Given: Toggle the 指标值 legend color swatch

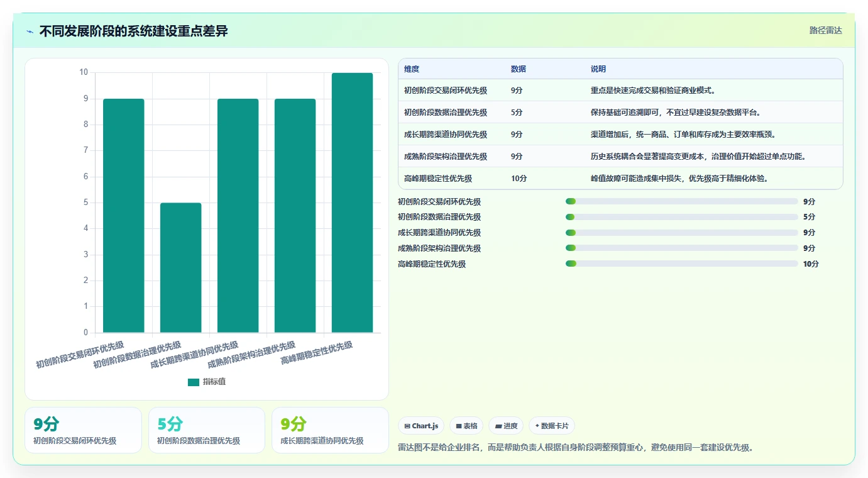Looking at the screenshot, I should pos(194,382).
